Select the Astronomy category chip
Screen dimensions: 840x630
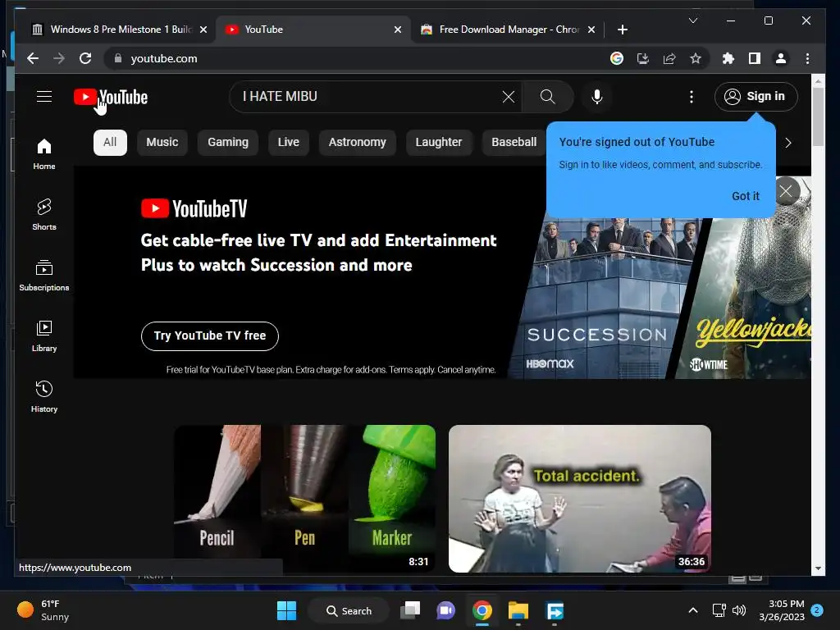358,142
